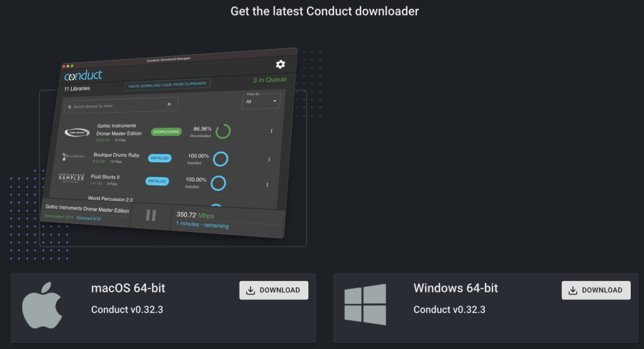The image size is (644, 349).
Task: Click the Conduct app preview screenshot
Action: coord(169,143)
